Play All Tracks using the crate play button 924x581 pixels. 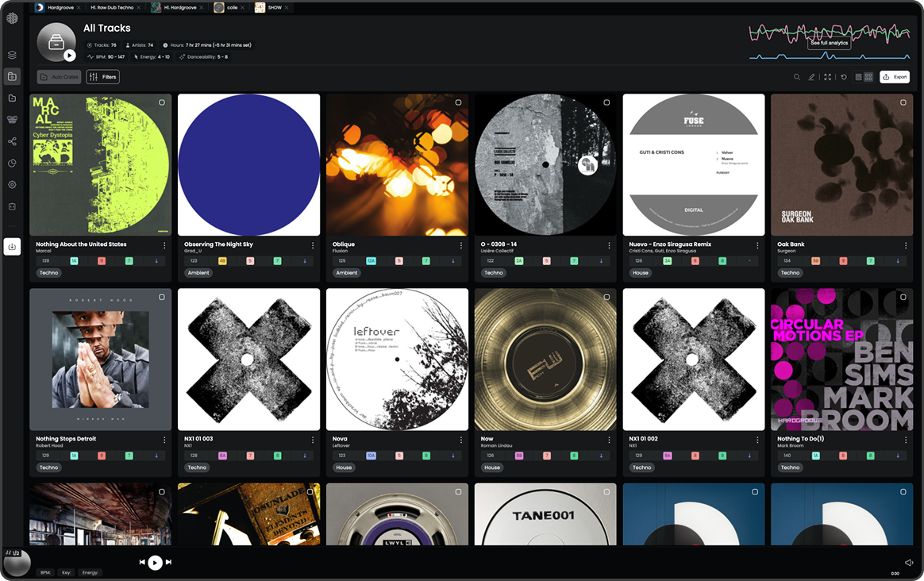pyautogui.click(x=70, y=56)
